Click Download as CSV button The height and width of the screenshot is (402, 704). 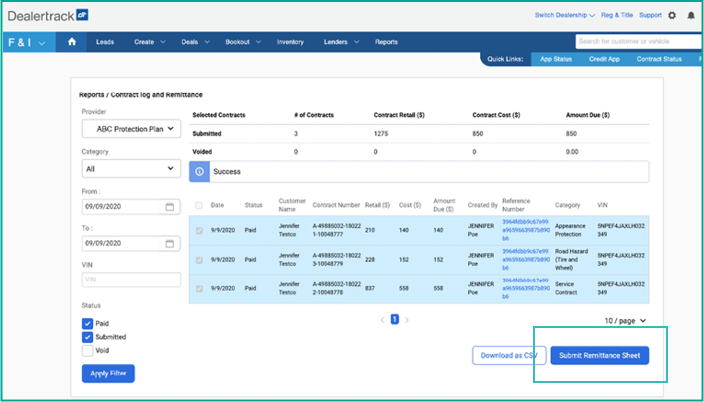pyautogui.click(x=509, y=355)
